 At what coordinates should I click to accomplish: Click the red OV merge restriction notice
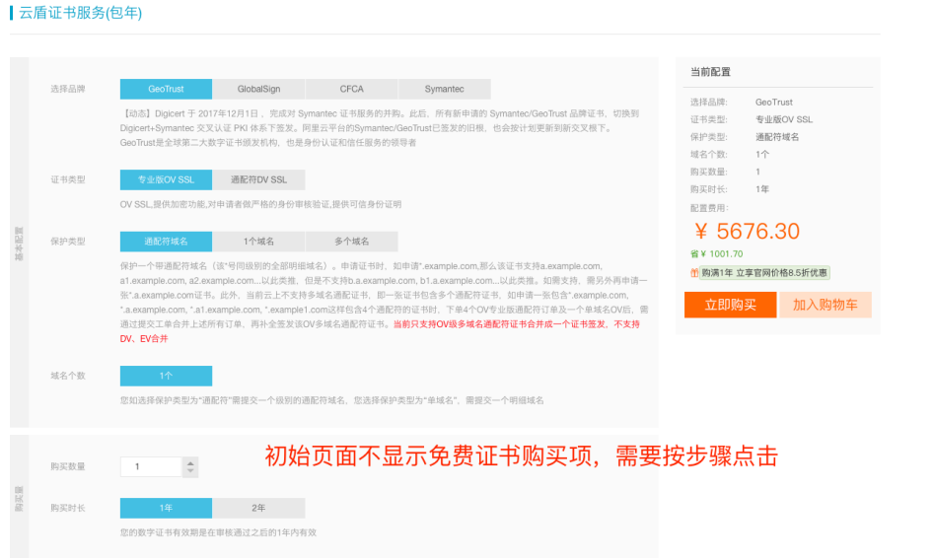pos(380,331)
